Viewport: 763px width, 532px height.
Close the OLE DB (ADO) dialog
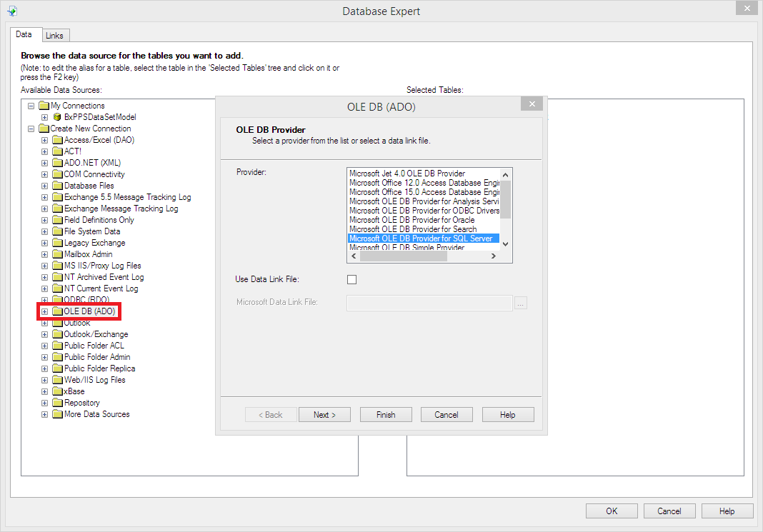(x=531, y=104)
